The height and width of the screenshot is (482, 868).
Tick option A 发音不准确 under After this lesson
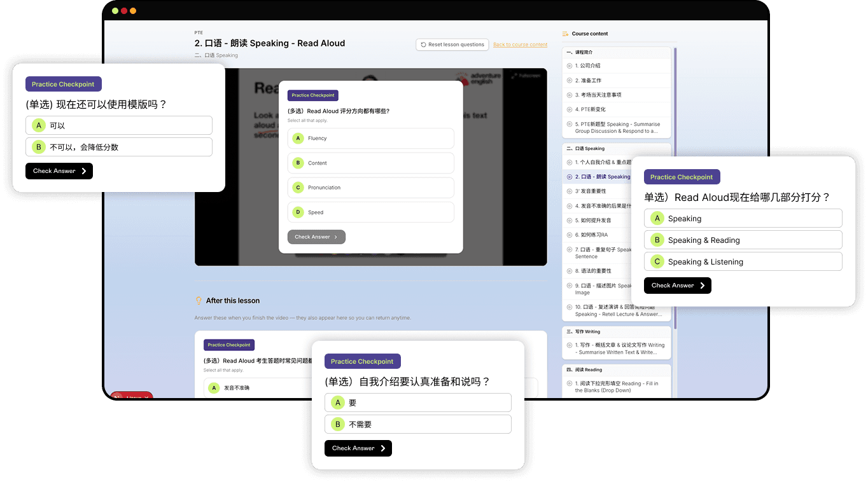[258, 388]
